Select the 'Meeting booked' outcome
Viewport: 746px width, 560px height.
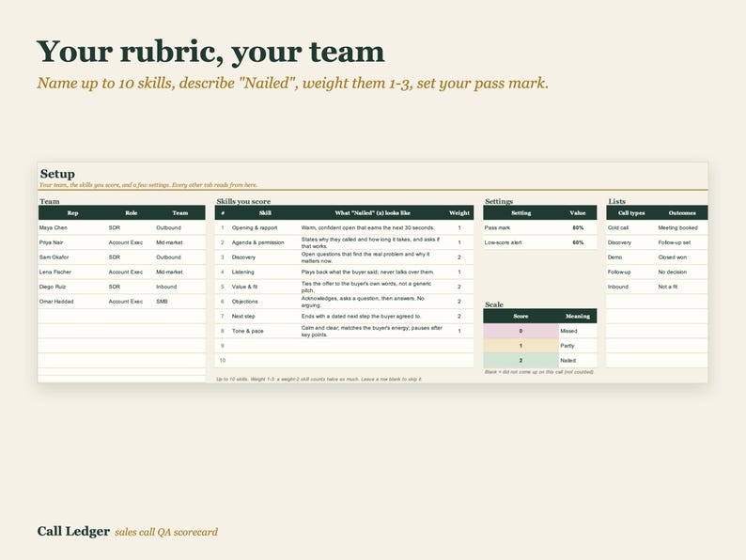click(682, 228)
